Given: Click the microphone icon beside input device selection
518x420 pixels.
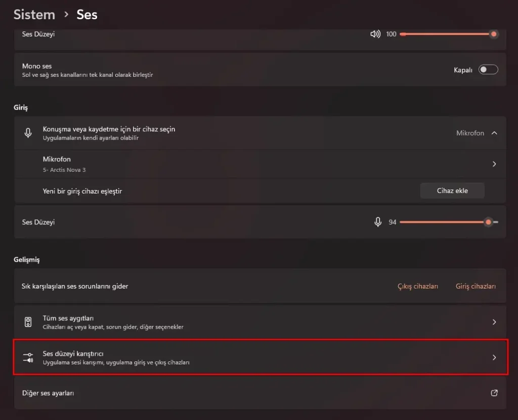Looking at the screenshot, I should coord(28,133).
